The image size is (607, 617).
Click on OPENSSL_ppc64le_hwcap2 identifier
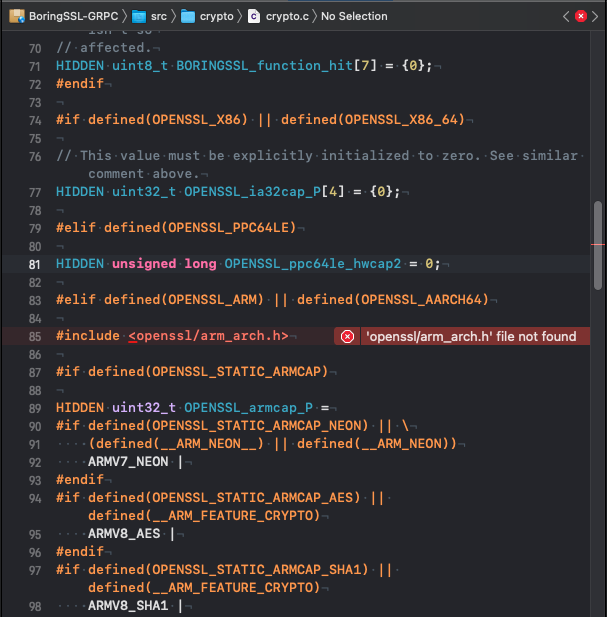tap(313, 264)
